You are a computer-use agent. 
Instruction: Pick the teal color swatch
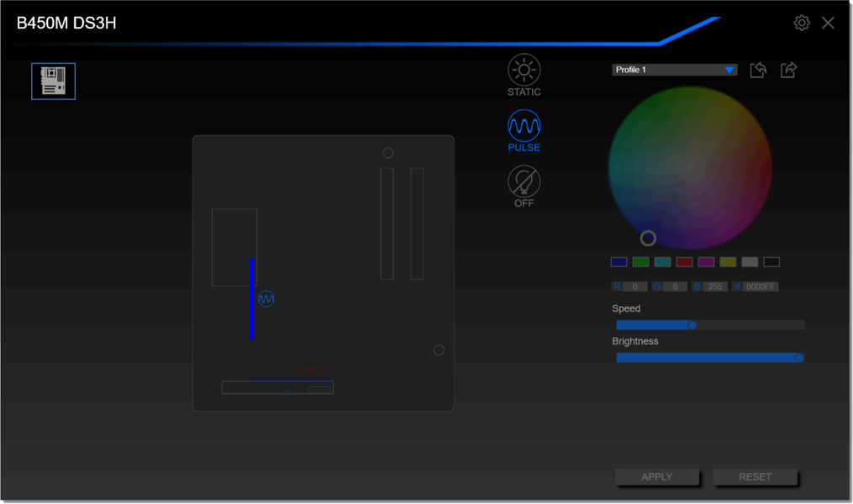click(x=662, y=262)
